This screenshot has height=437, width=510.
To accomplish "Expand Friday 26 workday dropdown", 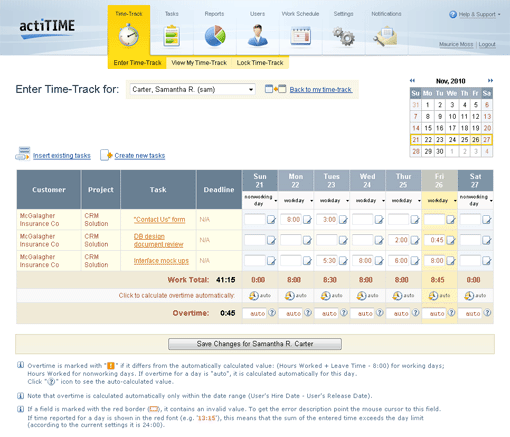I will [x=455, y=201].
